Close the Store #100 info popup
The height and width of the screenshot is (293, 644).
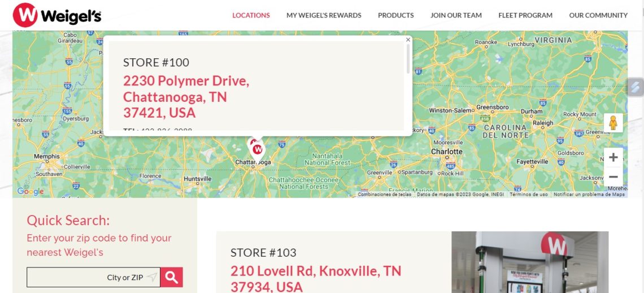pyautogui.click(x=408, y=40)
